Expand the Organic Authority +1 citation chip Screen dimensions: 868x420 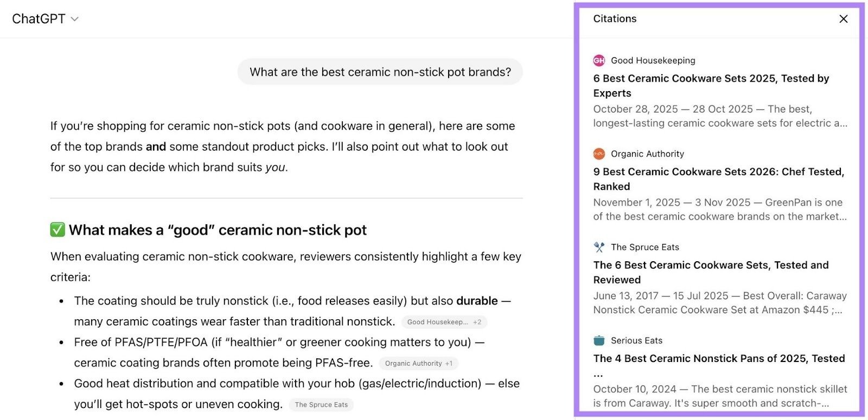[418, 364]
